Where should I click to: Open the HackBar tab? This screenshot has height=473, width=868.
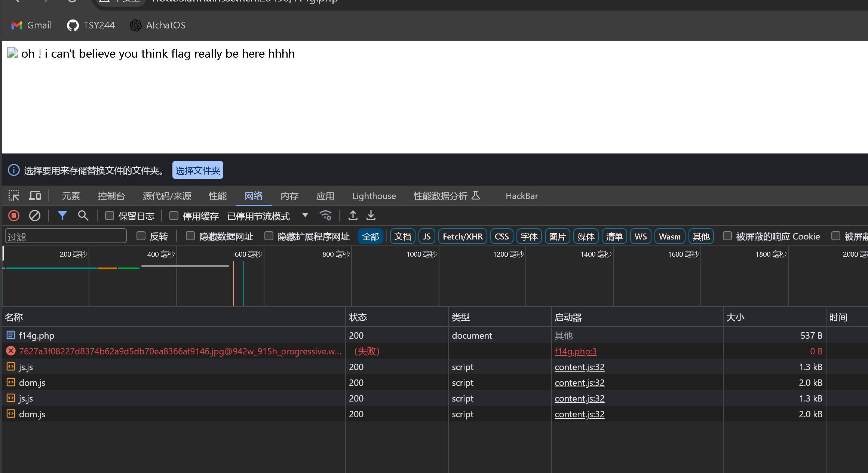pos(521,196)
